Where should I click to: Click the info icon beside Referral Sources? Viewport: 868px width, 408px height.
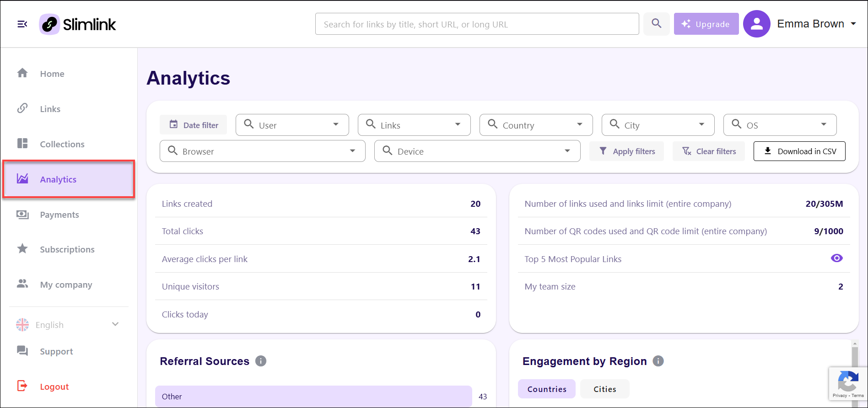(261, 361)
